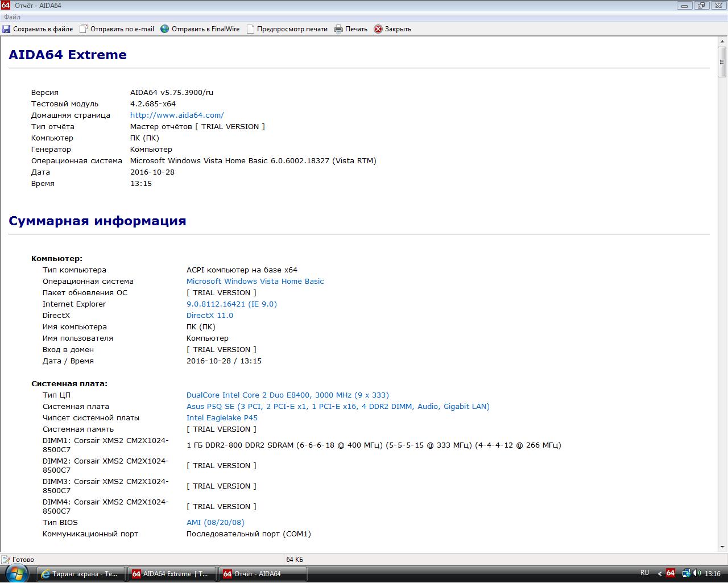The image size is (728, 583).
Task: Click the DIMM4: Corsair XMS2 label
Action: [106, 506]
